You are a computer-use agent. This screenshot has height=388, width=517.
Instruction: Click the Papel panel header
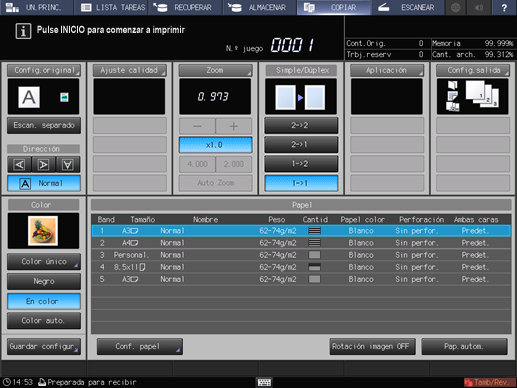tap(301, 205)
